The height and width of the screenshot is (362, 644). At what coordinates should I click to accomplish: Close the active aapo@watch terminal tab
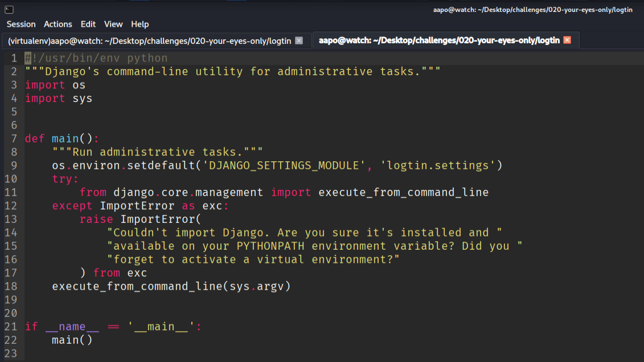pos(567,40)
